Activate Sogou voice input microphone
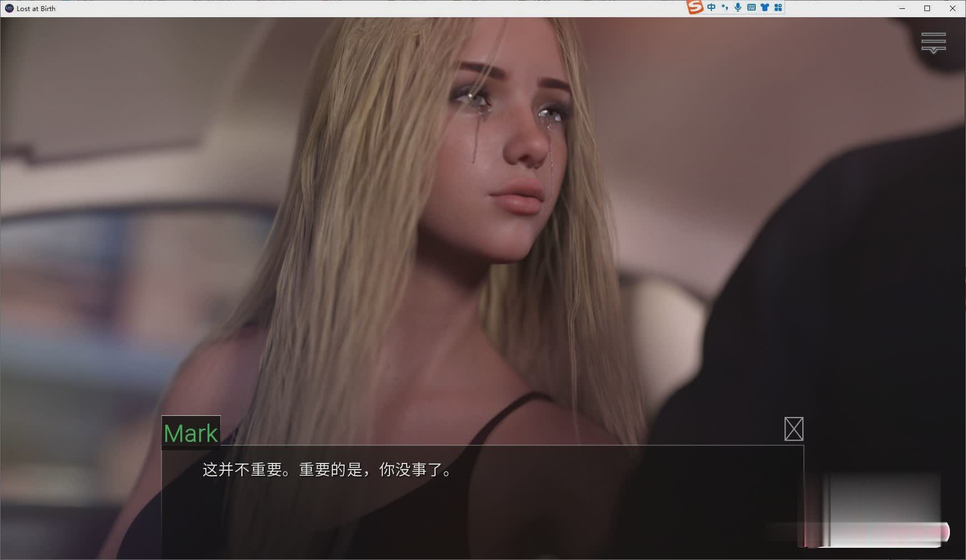 738,7
